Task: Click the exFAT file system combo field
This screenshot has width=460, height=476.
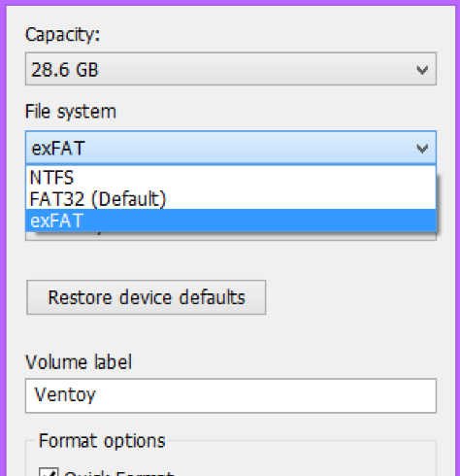Action: click(x=231, y=148)
